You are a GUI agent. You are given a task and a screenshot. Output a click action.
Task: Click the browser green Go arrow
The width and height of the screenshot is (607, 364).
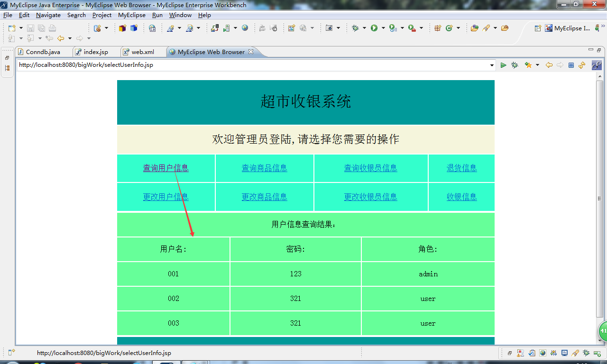click(x=504, y=65)
